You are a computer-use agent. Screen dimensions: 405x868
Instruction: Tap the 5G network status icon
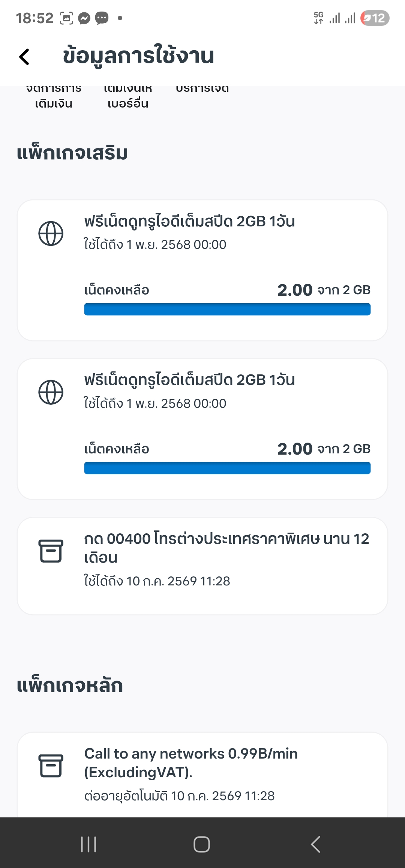pos(318,18)
